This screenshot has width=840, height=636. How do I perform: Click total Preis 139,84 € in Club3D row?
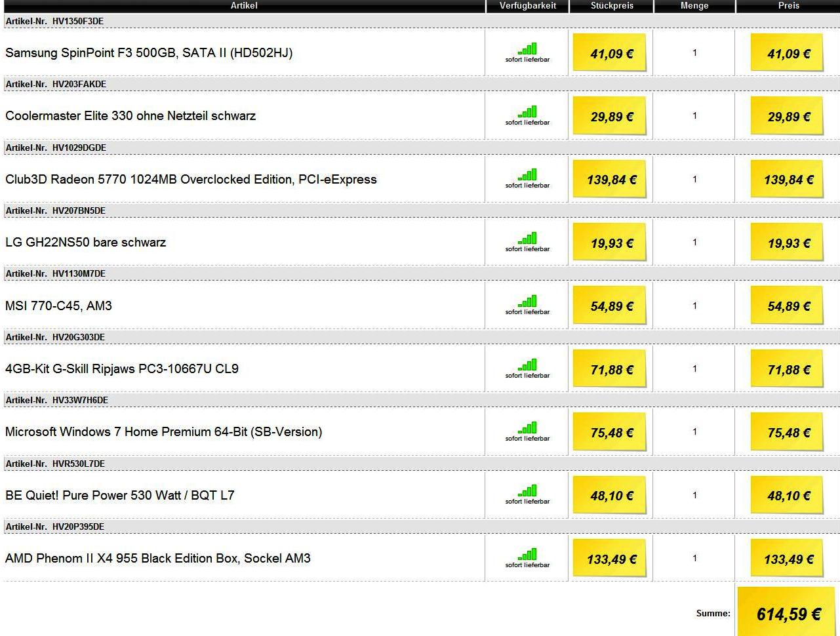(x=787, y=180)
